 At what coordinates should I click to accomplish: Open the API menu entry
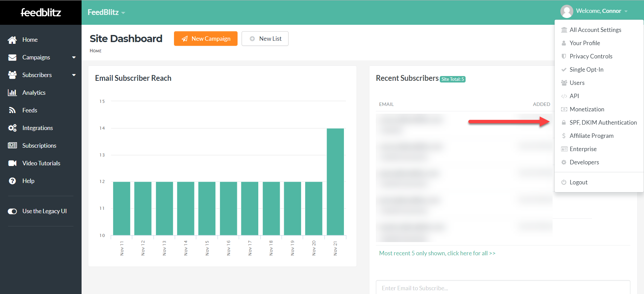pyautogui.click(x=574, y=96)
